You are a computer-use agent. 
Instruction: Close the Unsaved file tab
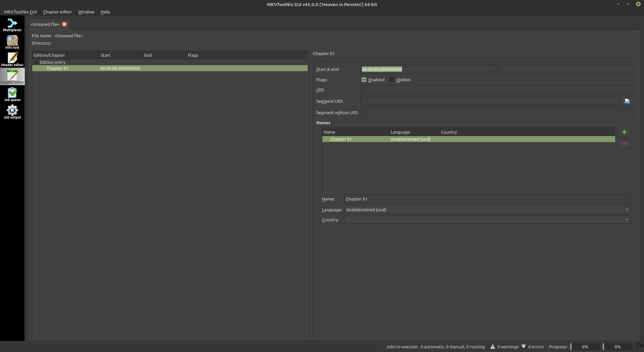pyautogui.click(x=64, y=24)
